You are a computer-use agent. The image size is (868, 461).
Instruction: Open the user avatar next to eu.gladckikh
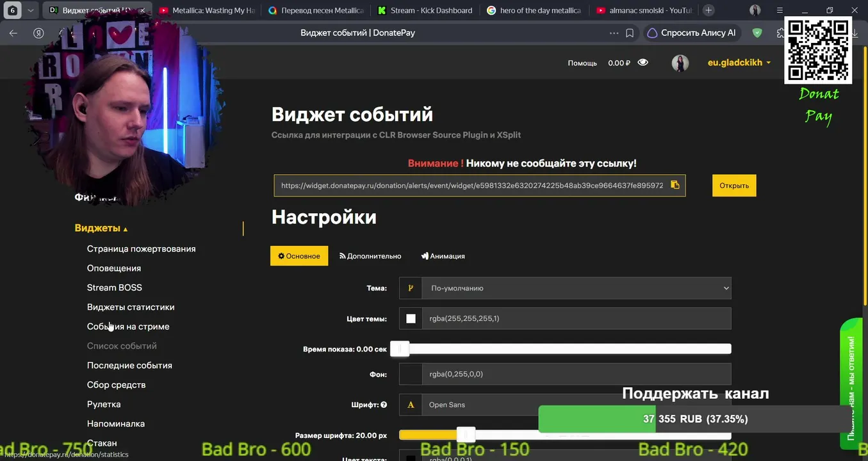click(680, 63)
